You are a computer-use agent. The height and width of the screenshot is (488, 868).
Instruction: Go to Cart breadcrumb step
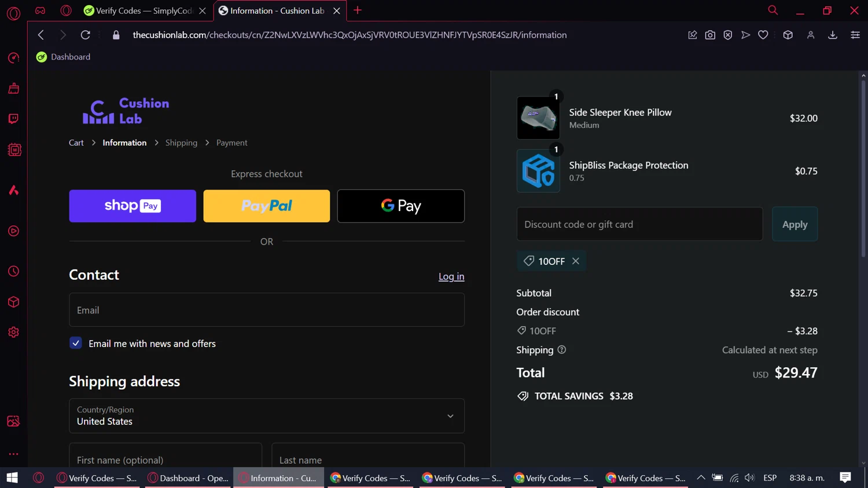tap(76, 143)
